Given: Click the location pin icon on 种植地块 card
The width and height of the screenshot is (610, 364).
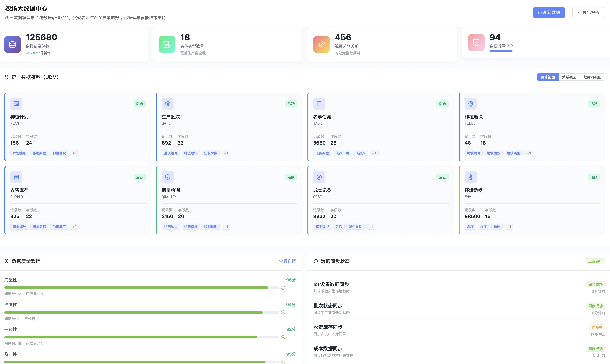Looking at the screenshot, I should pos(470,104).
